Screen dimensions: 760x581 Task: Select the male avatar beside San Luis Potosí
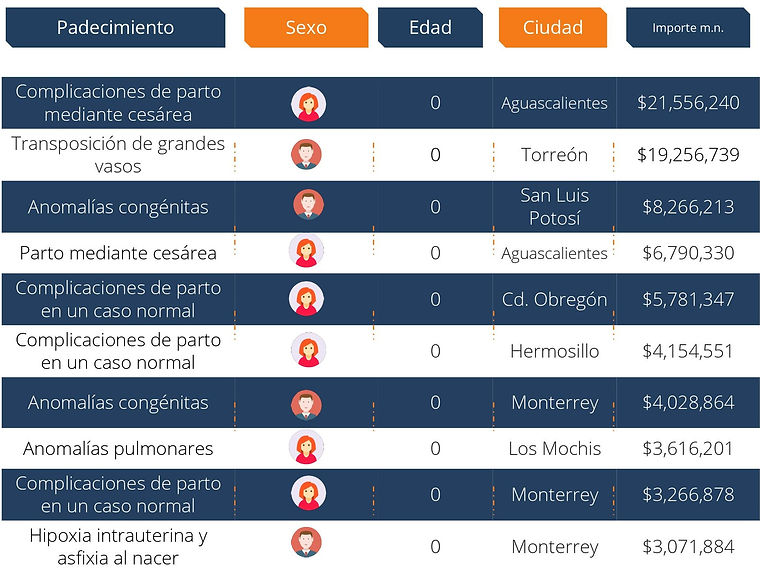[x=308, y=205]
